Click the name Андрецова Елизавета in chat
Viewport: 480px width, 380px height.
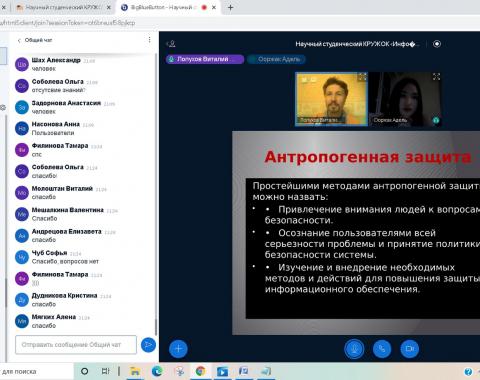[66, 231]
